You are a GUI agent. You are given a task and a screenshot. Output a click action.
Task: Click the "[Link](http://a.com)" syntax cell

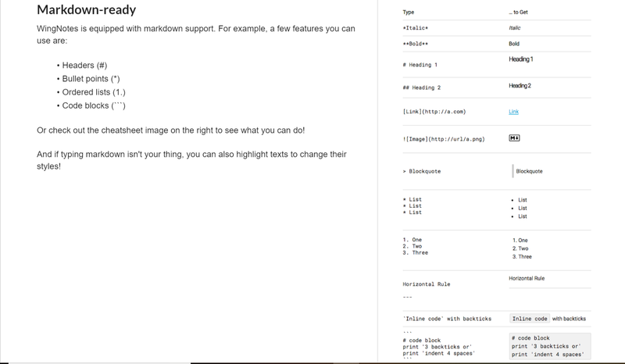(x=434, y=112)
